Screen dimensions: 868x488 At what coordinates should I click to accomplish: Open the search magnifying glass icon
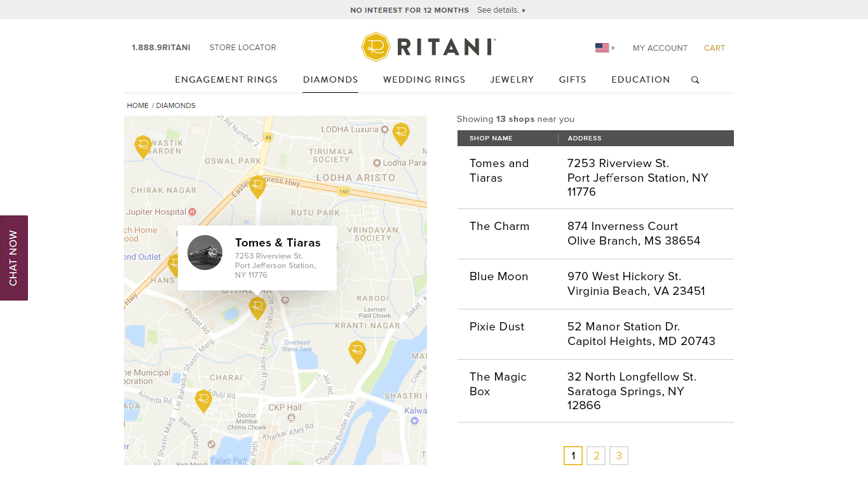695,79
